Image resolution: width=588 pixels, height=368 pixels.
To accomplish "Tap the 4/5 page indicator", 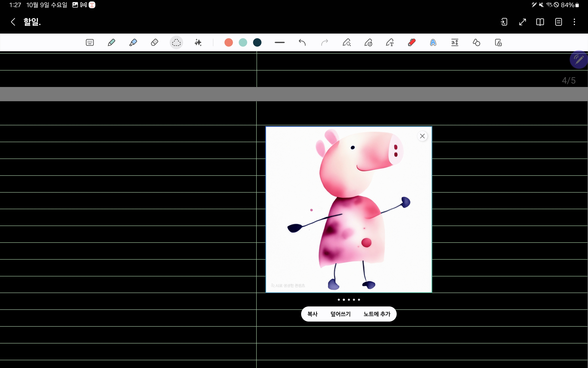I will (569, 80).
